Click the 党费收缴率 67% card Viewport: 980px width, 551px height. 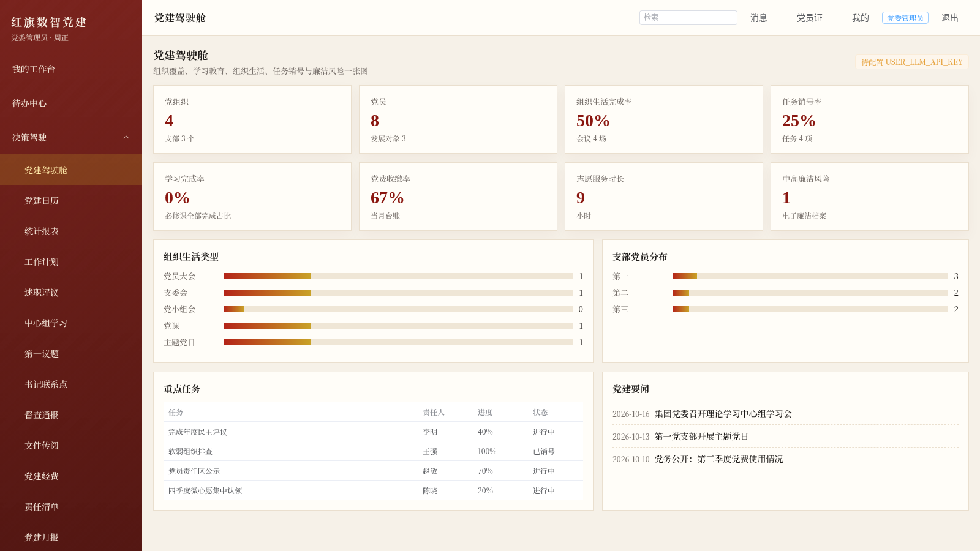(x=458, y=197)
